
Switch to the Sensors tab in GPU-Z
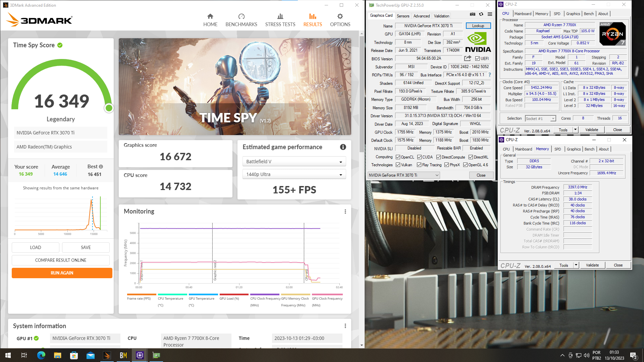point(403,16)
